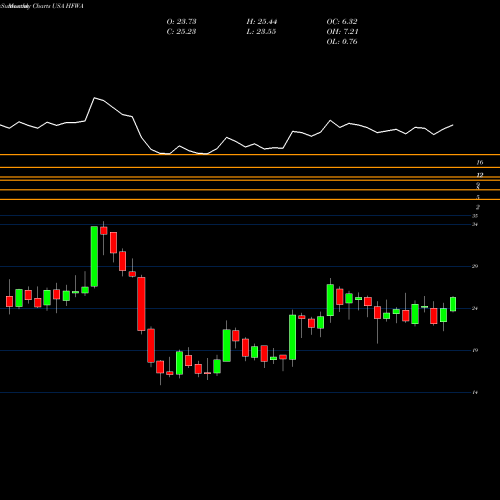Click the price axis label 24
500x500 pixels.
[x=475, y=308]
